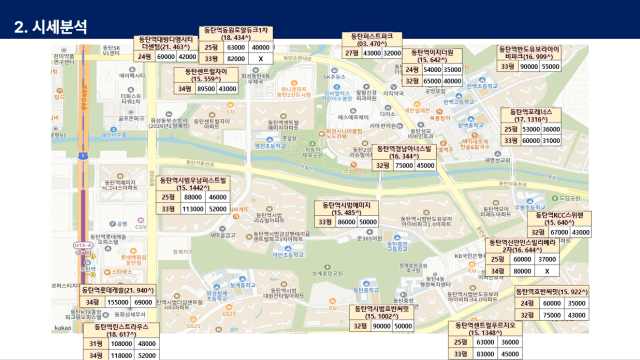Select the 31000 price cell
Image resolution: width=640 pixels, height=360 pixels.
(x=551, y=140)
